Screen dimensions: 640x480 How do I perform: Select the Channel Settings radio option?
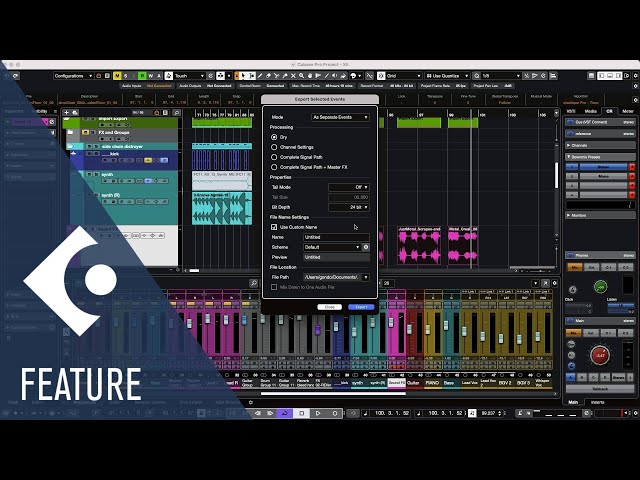[275, 147]
